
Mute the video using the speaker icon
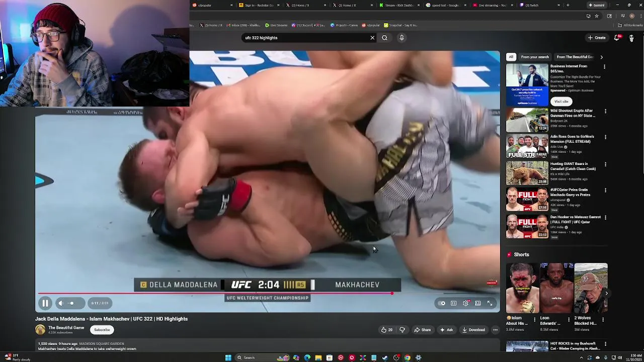coord(60,303)
